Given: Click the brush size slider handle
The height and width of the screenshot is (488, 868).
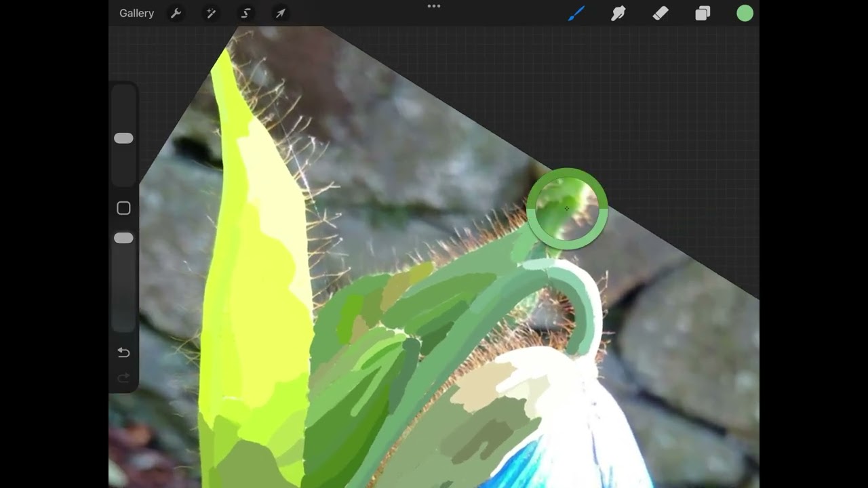Looking at the screenshot, I should coord(123,138).
